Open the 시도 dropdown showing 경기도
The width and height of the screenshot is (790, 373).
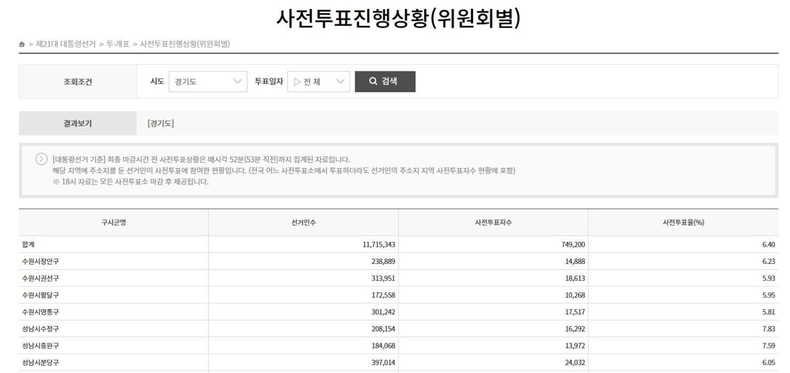[x=208, y=82]
